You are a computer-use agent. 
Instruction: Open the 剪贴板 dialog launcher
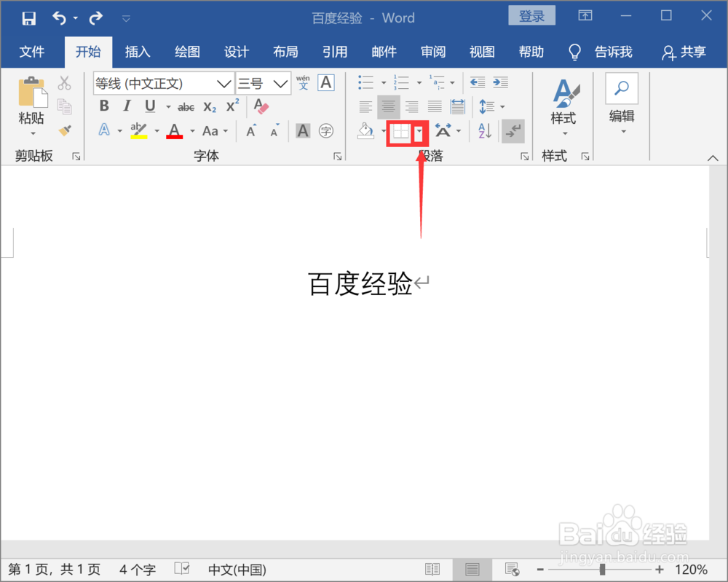tap(76, 157)
